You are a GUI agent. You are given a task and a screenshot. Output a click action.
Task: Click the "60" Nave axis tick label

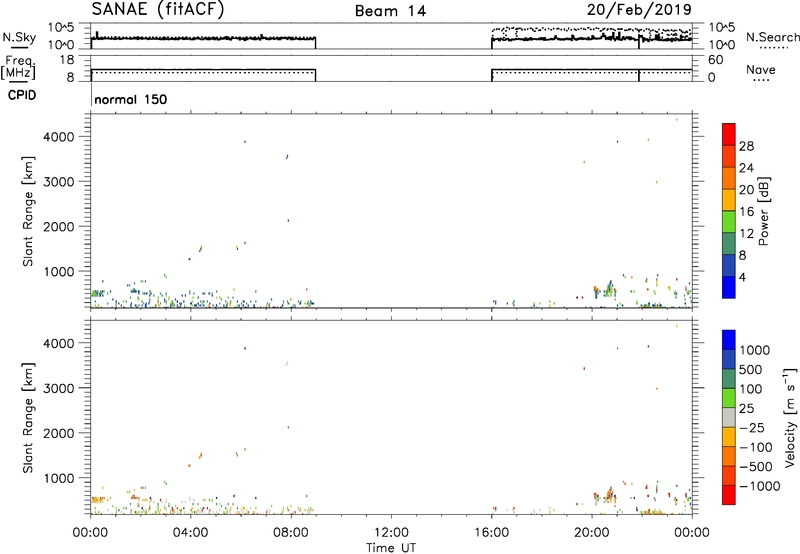click(715, 60)
